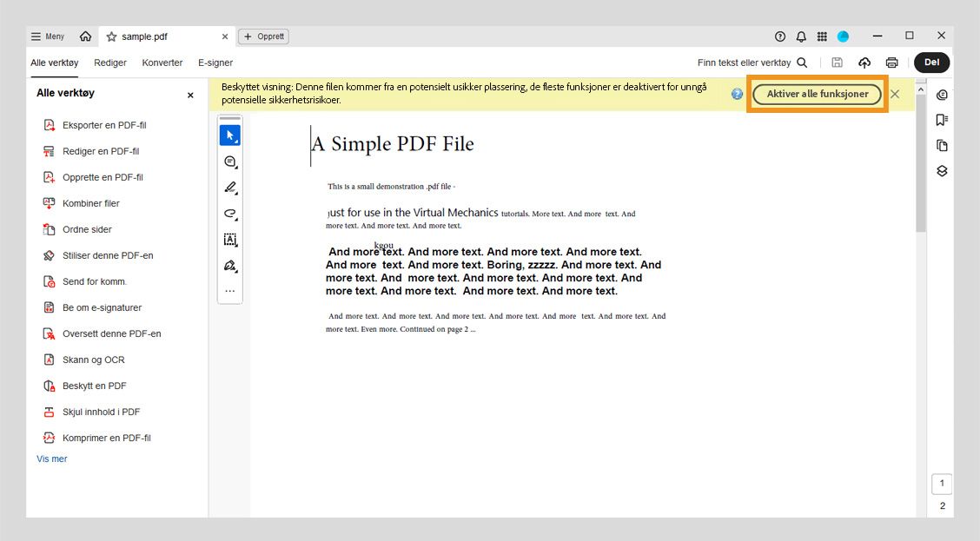980x541 pixels.
Task: Click the printer icon
Action: point(892,63)
